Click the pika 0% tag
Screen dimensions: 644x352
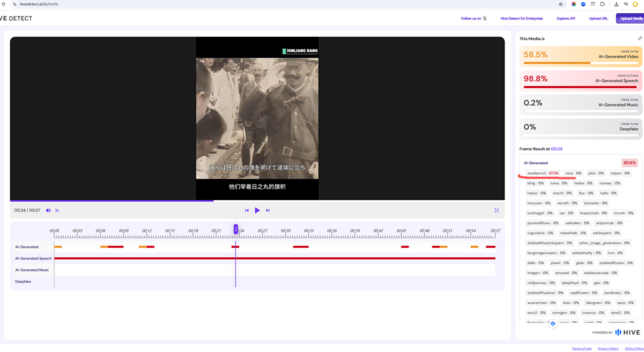click(x=596, y=173)
